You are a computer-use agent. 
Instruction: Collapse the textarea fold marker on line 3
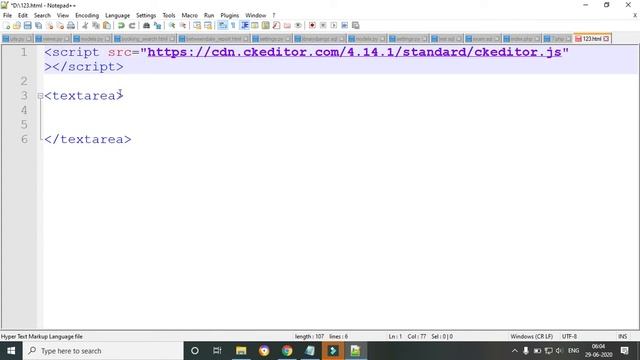(x=40, y=96)
